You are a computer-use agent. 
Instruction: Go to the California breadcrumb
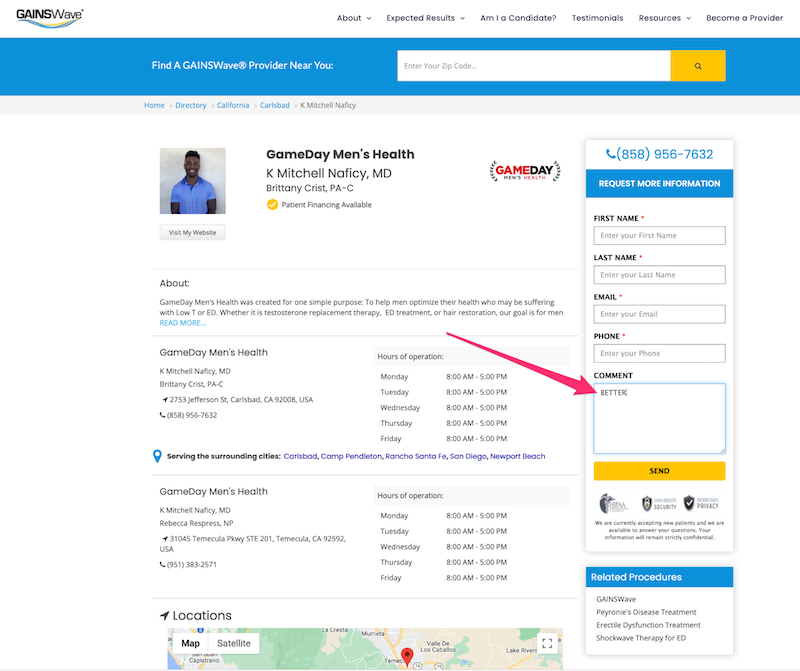233,105
